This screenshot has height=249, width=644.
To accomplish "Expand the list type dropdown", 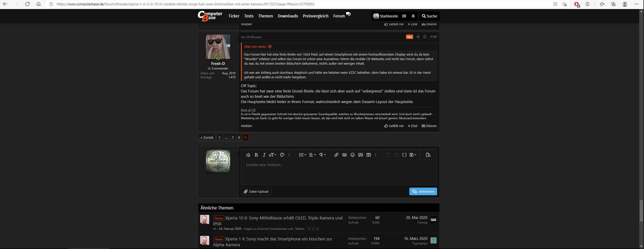I will pyautogui.click(x=302, y=155).
